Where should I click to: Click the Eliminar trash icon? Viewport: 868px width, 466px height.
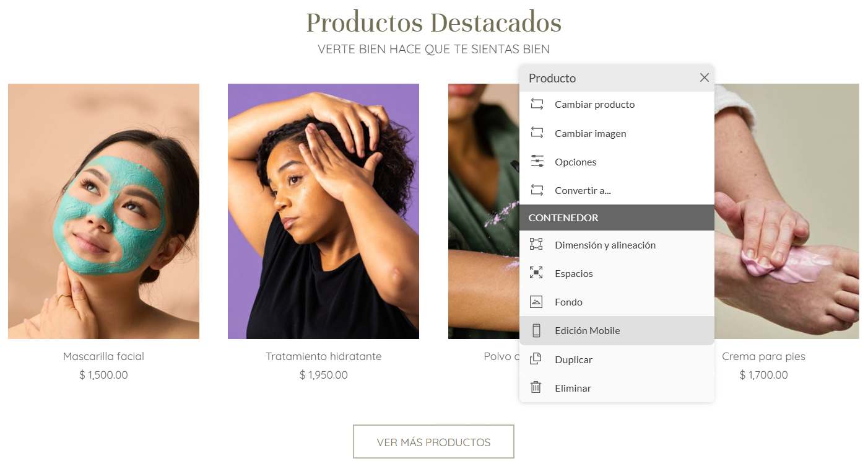pyautogui.click(x=536, y=387)
